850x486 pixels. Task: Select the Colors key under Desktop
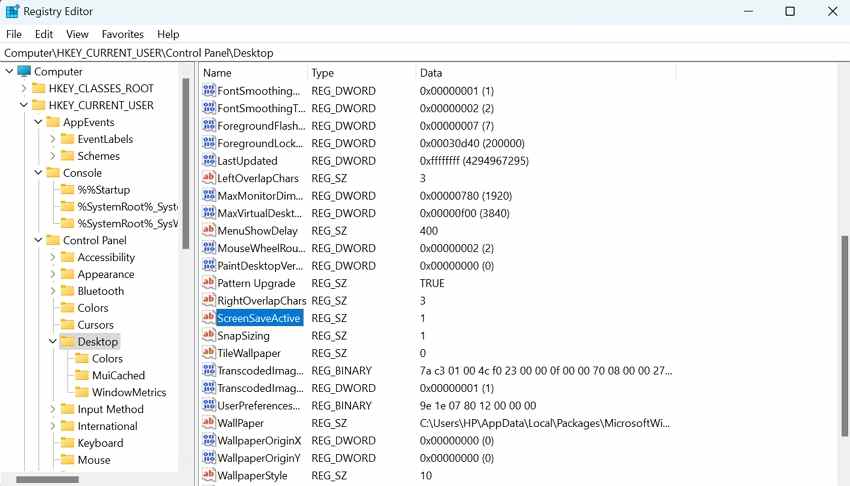107,358
